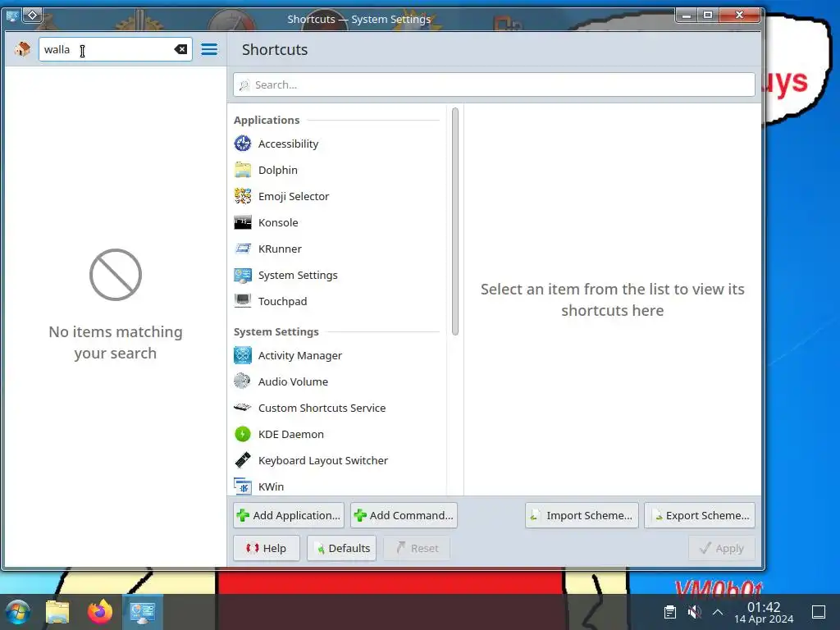The height and width of the screenshot is (630, 840).
Task: Click Add Command button
Action: tap(404, 515)
